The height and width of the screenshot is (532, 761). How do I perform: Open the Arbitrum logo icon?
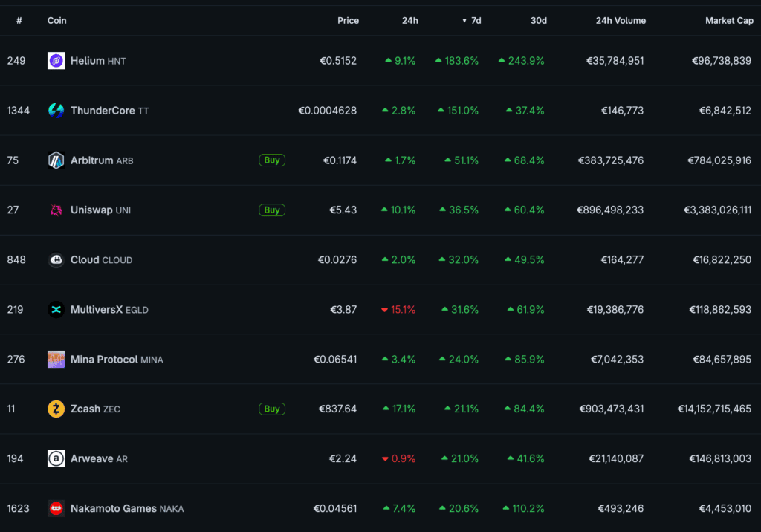pyautogui.click(x=56, y=160)
